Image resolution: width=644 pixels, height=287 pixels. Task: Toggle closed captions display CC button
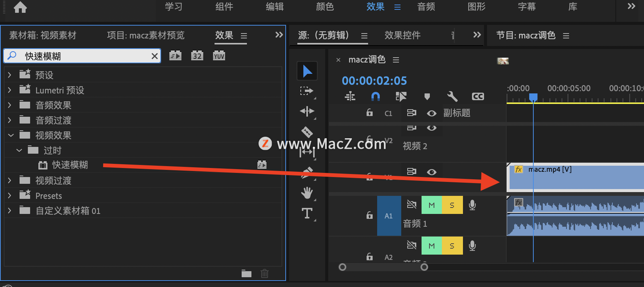478,96
